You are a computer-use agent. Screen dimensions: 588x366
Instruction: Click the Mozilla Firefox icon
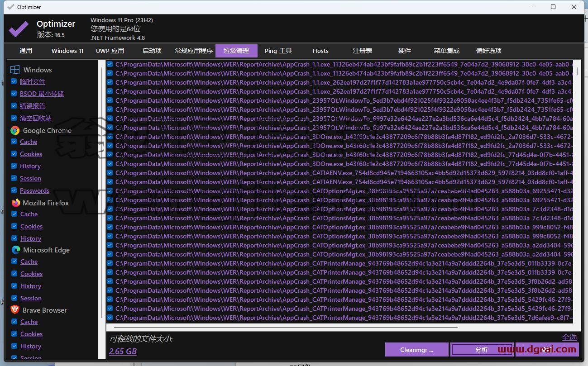[16, 203]
